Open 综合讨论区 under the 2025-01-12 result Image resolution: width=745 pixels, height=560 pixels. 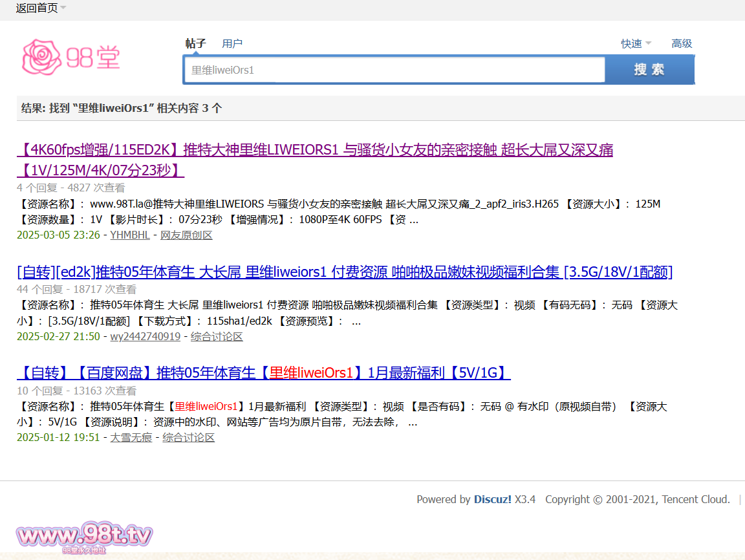(188, 437)
